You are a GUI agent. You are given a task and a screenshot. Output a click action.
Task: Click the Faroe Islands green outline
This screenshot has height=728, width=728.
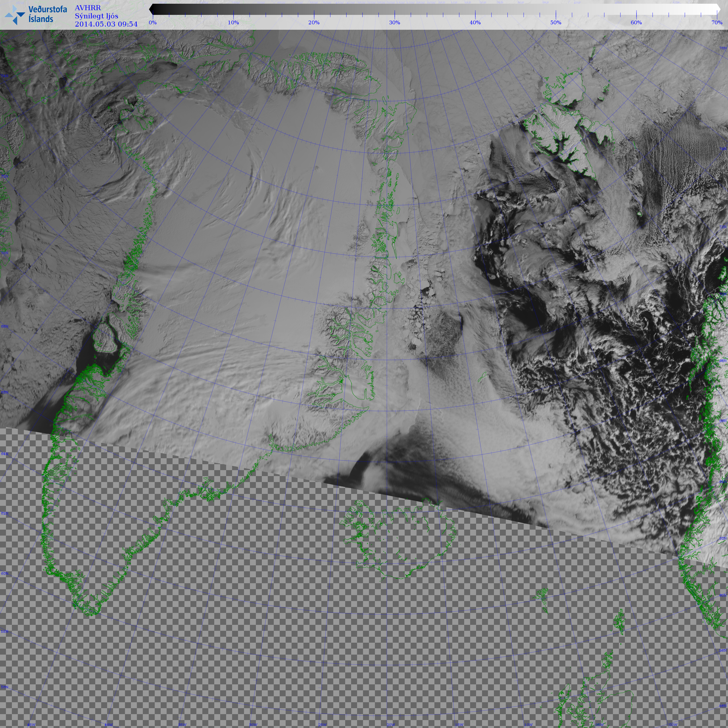(x=542, y=595)
